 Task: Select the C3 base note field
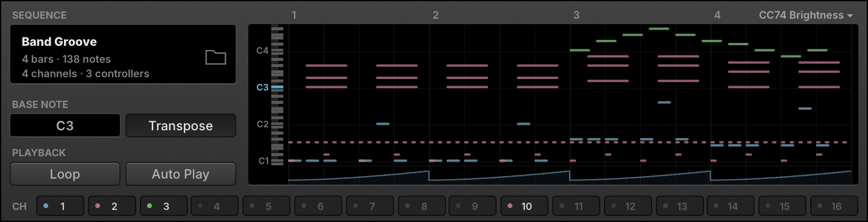tap(65, 125)
